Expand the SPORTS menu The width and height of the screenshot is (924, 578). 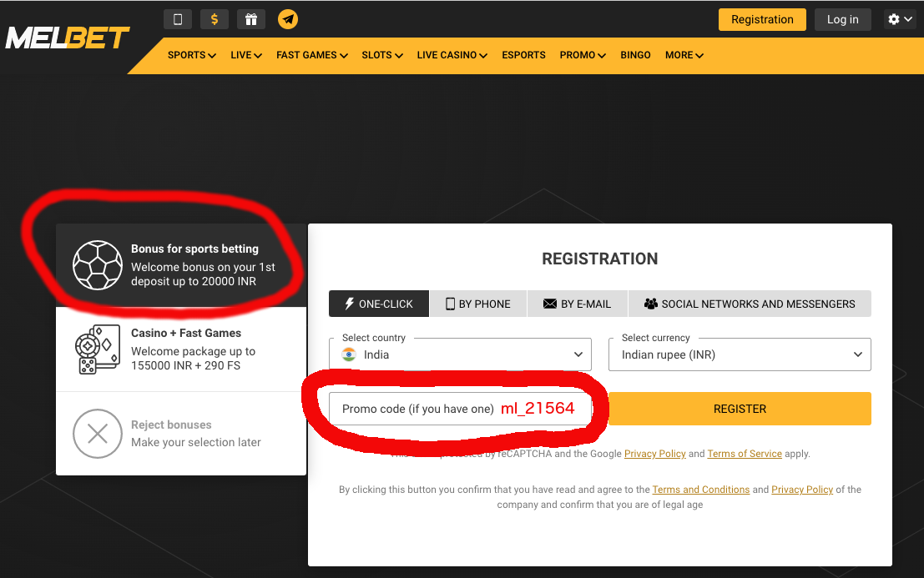[x=191, y=55]
